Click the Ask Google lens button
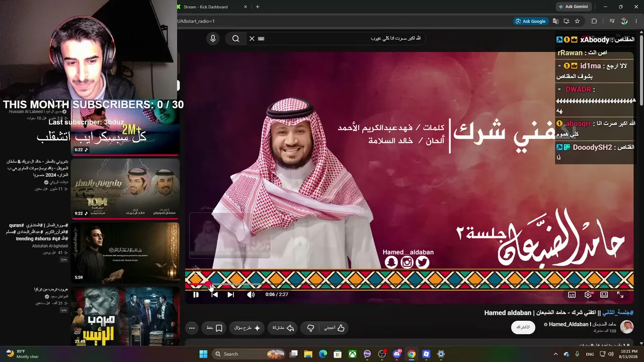 click(531, 21)
